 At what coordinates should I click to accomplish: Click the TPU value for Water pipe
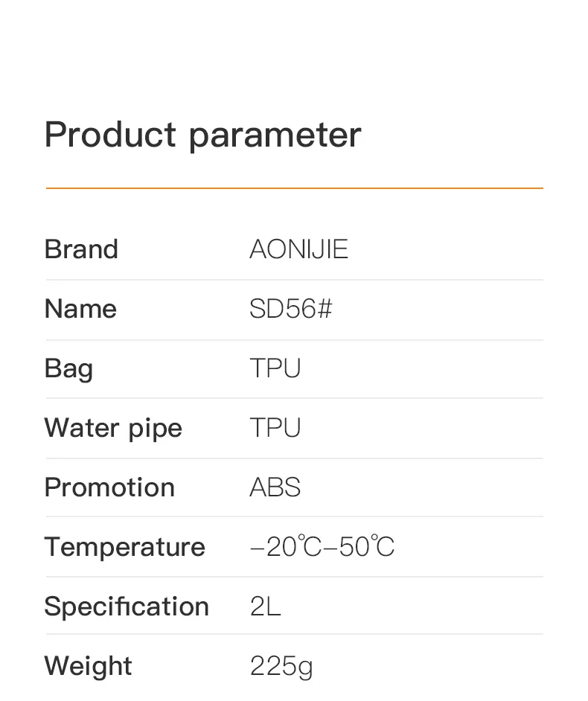275,428
